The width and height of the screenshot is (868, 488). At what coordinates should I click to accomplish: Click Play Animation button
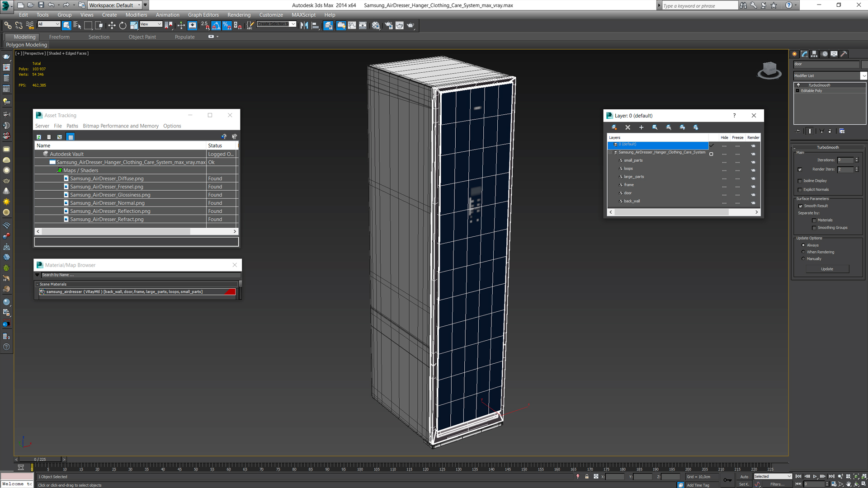815,476
